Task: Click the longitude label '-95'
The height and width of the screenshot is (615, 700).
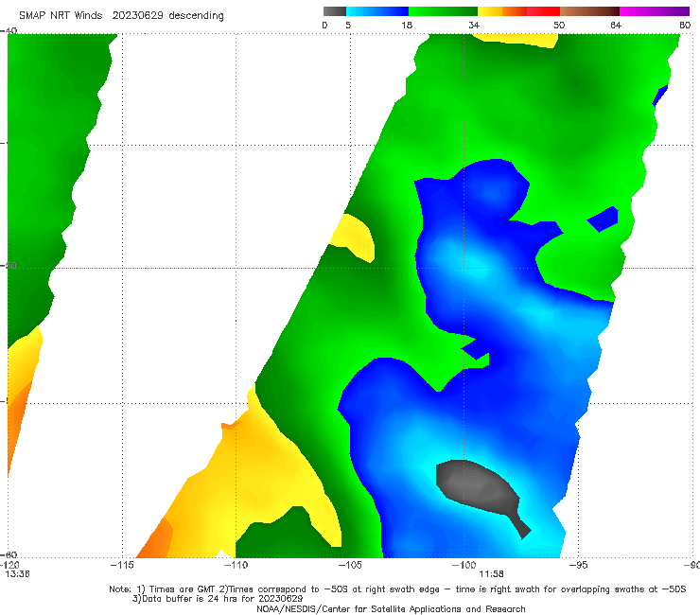Action: pyautogui.click(x=578, y=566)
